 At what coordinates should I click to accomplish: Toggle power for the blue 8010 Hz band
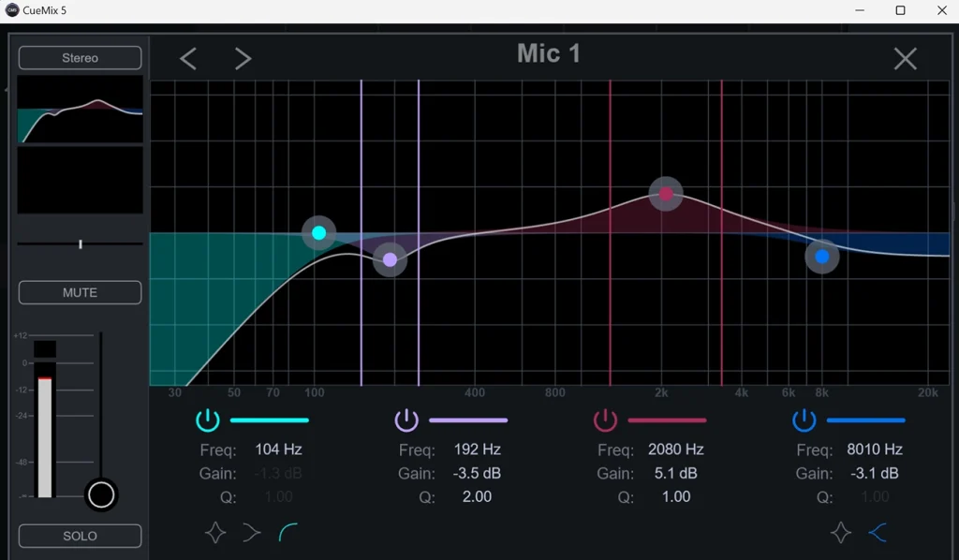pyautogui.click(x=804, y=420)
